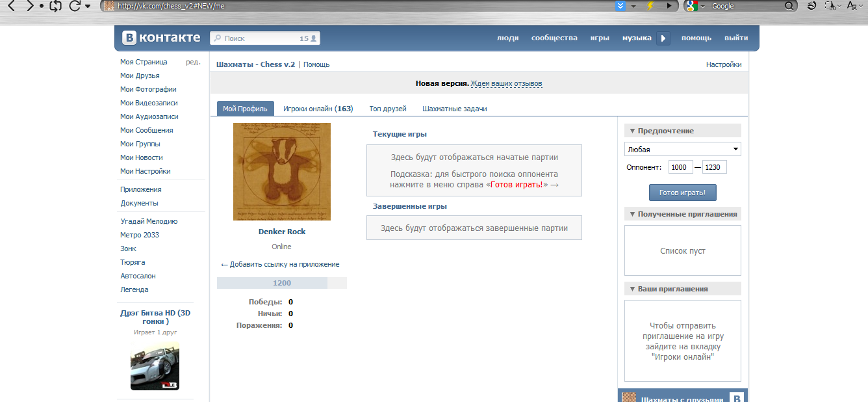Click the black play triangle in address bar
Screen dimensions: 868x402
[669, 6]
